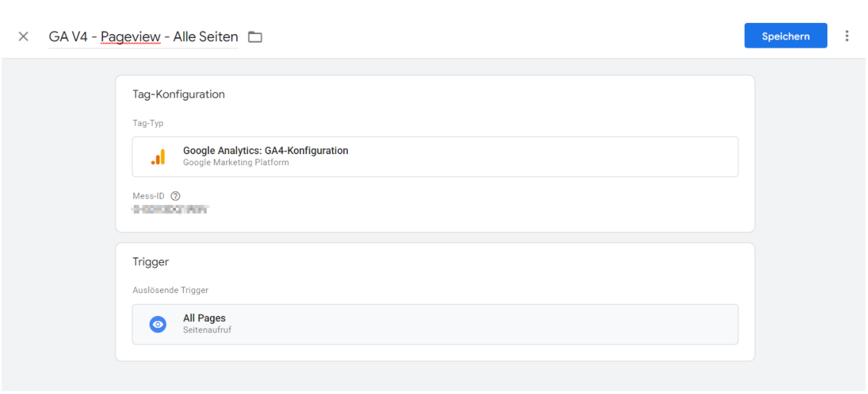Click the Google Marketing Platform subtitle
The height and width of the screenshot is (394, 868).
(x=236, y=163)
